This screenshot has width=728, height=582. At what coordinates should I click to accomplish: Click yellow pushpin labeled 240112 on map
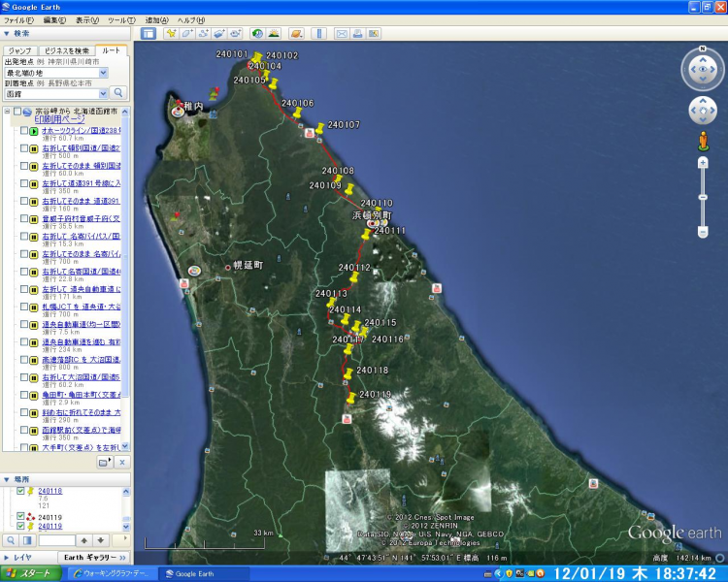tap(354, 277)
